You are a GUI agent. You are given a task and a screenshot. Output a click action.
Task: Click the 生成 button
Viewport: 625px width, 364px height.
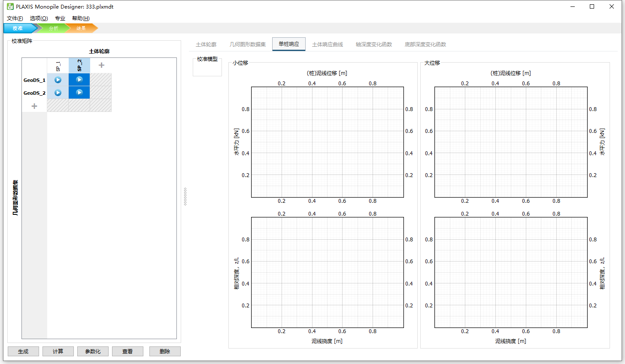click(x=23, y=351)
